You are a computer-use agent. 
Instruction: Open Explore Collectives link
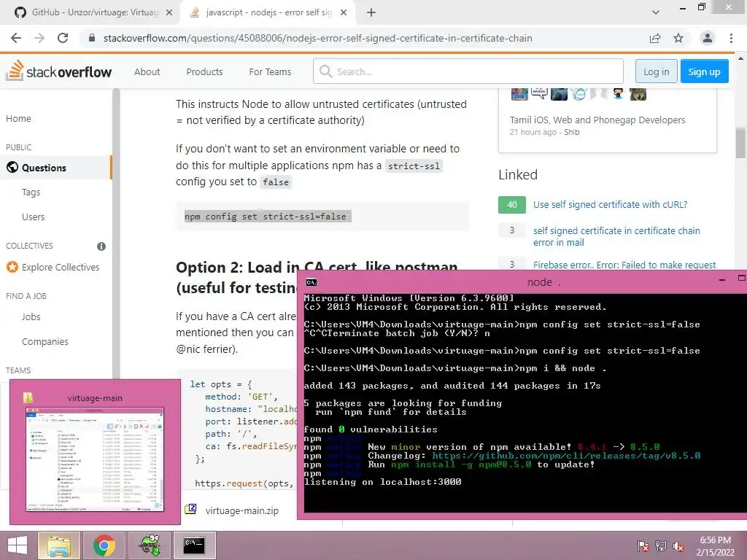tap(53, 267)
